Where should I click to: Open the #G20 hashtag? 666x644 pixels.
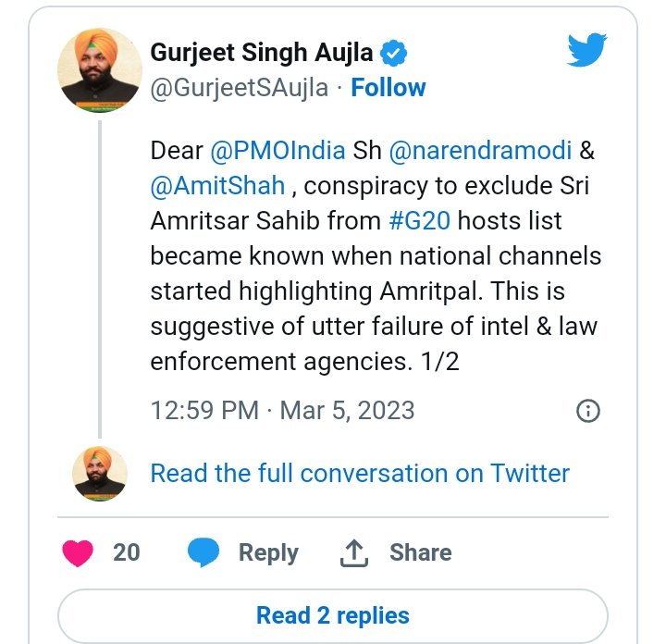420,221
